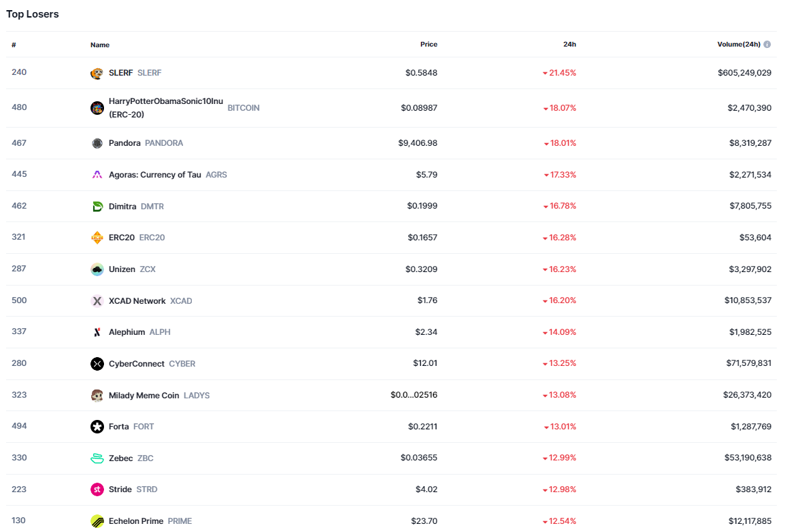The width and height of the screenshot is (791, 532).
Task: Click the Volume(24h) info icon
Action: tap(767, 45)
